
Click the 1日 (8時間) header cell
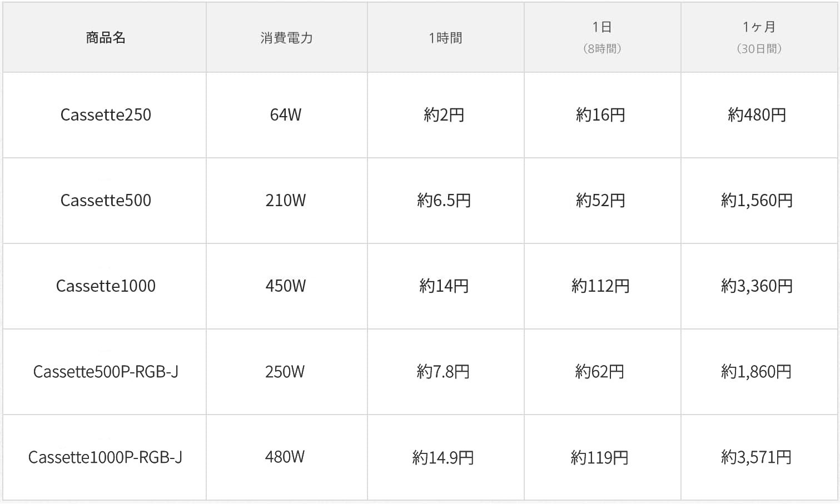(602, 37)
